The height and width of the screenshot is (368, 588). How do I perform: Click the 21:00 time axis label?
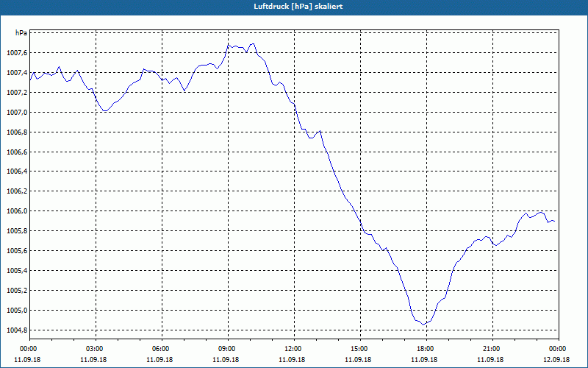tap(492, 349)
